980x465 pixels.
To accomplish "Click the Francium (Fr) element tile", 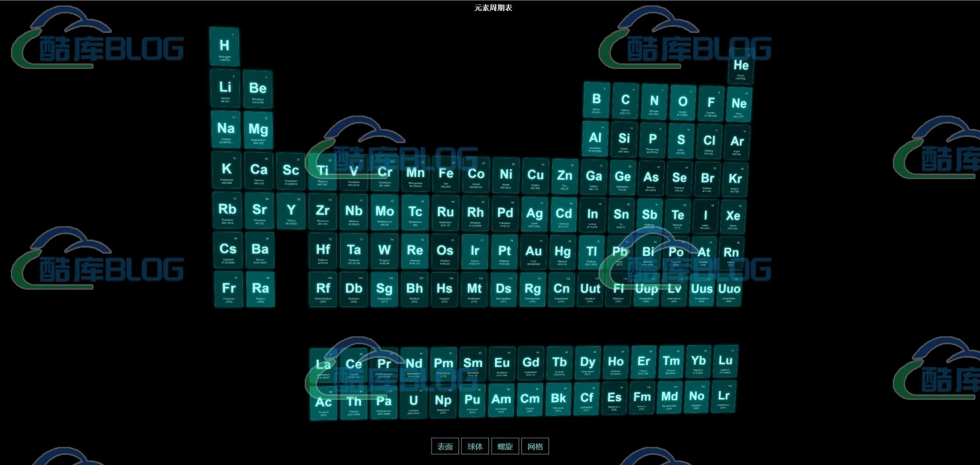I will pos(229,289).
